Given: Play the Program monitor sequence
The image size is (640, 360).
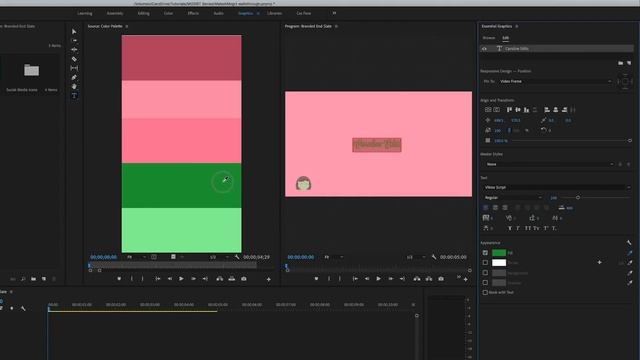Looking at the screenshot, I should [378, 279].
